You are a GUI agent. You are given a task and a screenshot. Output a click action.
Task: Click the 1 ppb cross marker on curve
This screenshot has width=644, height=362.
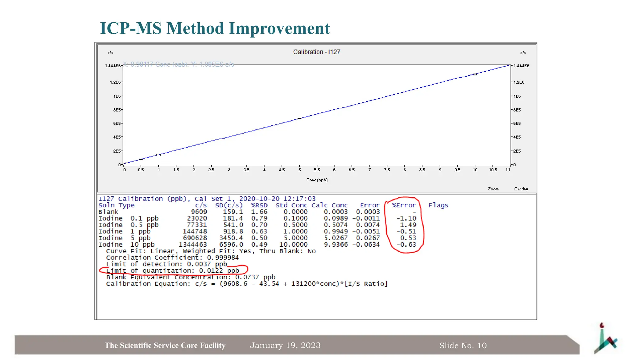158,155
